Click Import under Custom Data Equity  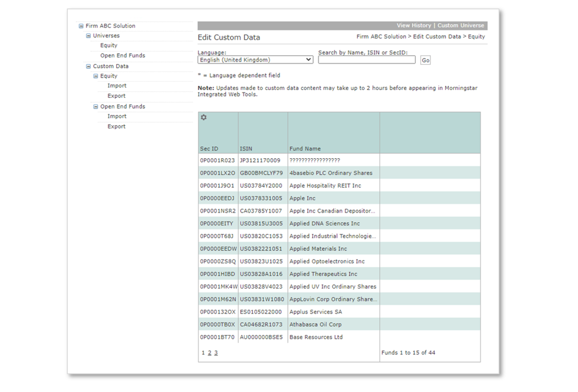(117, 86)
